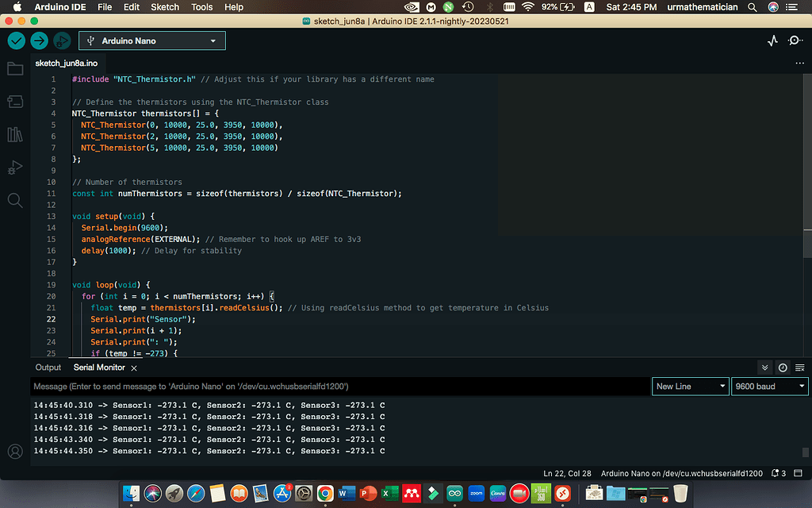Upload the sketch with the arrow icon
This screenshot has height=508, width=812.
39,40
